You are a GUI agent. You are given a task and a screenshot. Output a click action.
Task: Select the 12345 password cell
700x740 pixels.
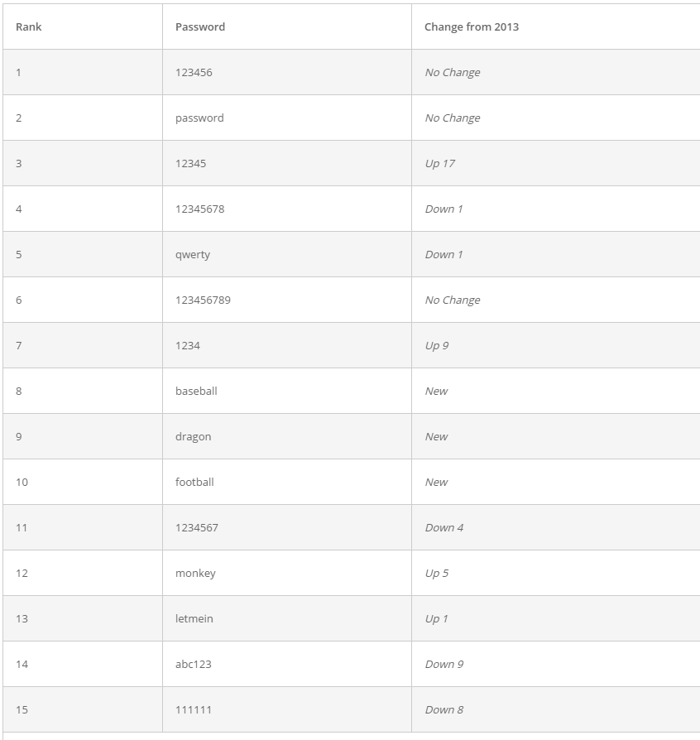[x=190, y=163]
